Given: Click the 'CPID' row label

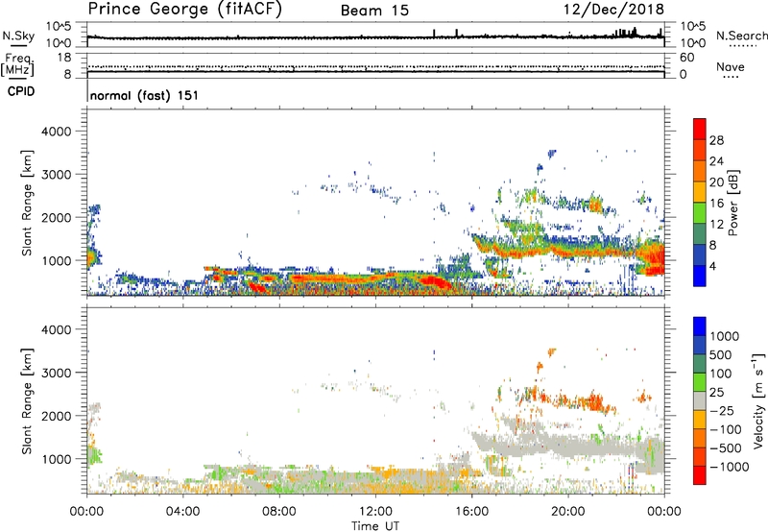Looking at the screenshot, I should point(21,91).
